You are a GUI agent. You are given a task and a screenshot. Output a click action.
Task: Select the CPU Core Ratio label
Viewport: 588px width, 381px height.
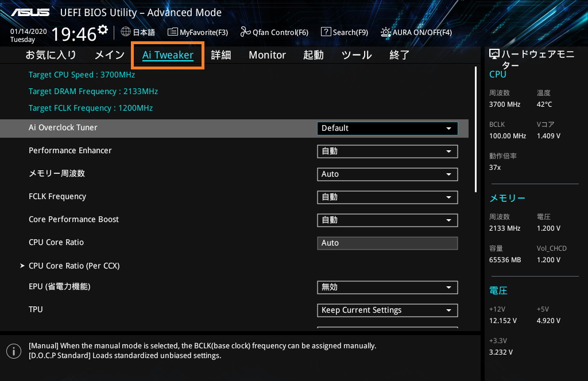(x=56, y=242)
